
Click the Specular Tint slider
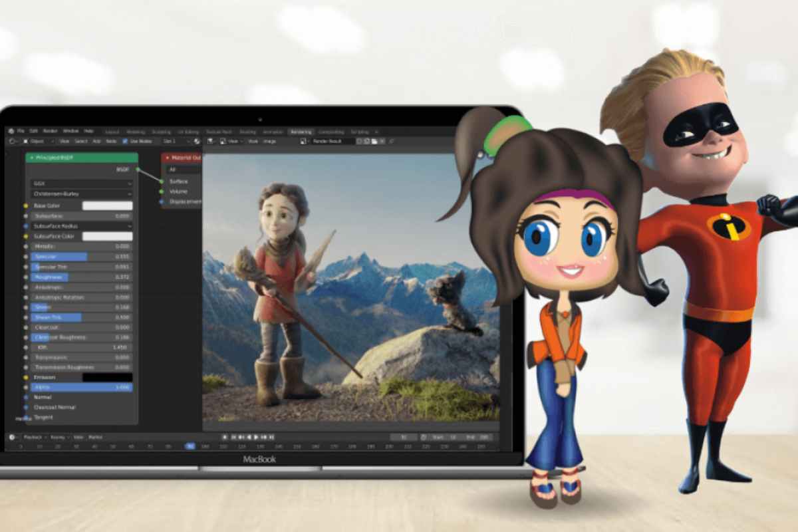point(82,267)
